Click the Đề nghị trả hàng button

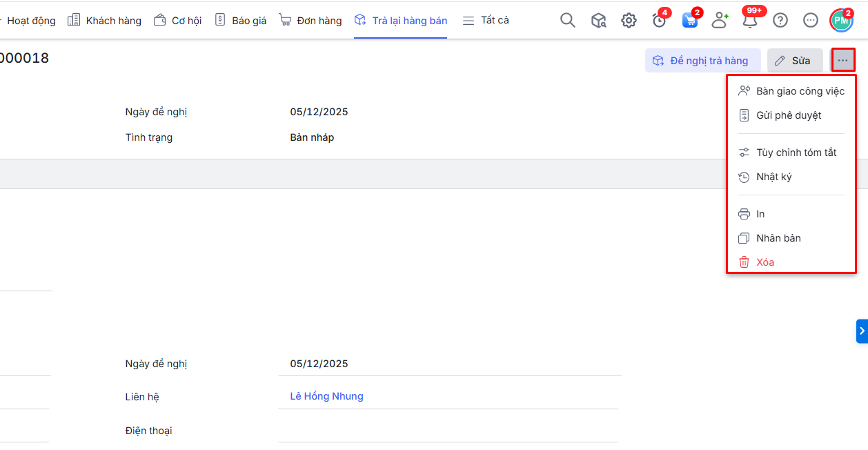pos(702,61)
